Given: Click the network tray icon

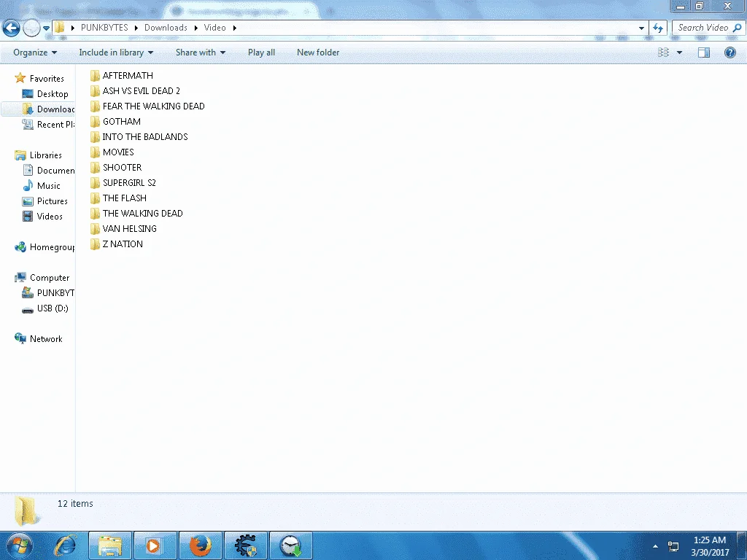Looking at the screenshot, I should pos(673,546).
